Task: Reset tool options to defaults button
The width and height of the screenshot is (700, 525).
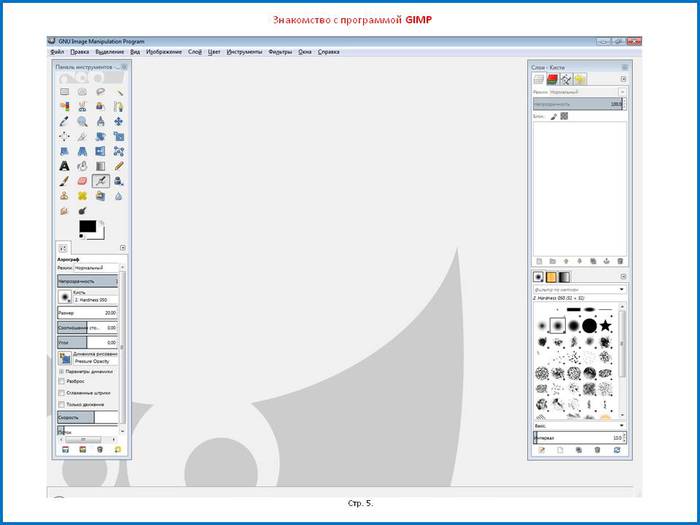Action: 117,450
